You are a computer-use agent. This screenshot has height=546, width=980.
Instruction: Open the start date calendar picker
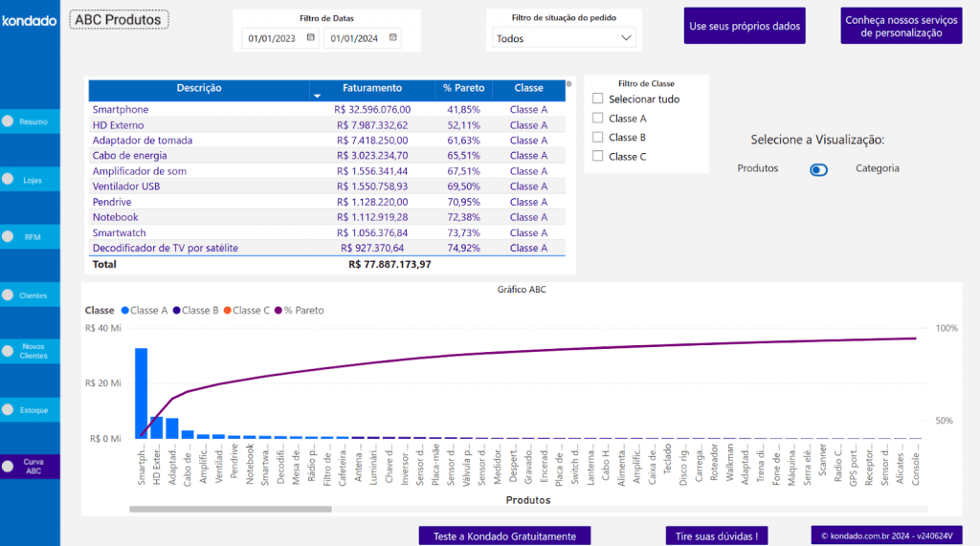(x=310, y=38)
